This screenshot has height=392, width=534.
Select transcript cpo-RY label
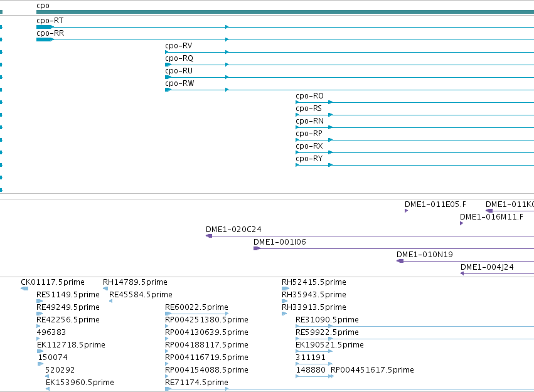(x=309, y=159)
